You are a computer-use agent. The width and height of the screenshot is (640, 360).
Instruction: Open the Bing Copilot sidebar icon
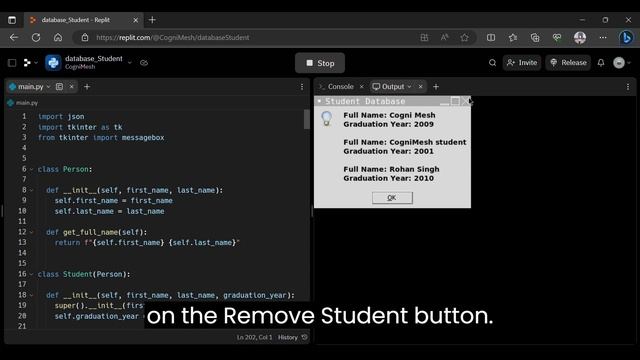point(626,38)
